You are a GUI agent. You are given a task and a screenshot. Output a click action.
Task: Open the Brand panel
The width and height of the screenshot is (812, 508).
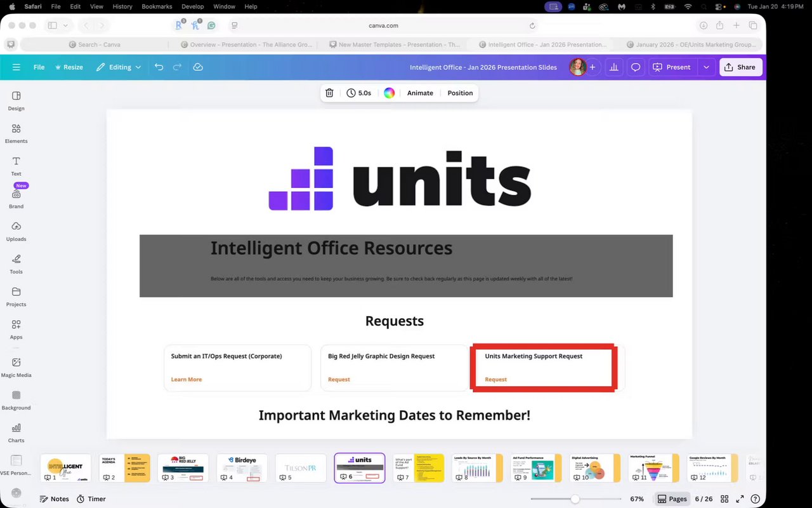pos(16,199)
